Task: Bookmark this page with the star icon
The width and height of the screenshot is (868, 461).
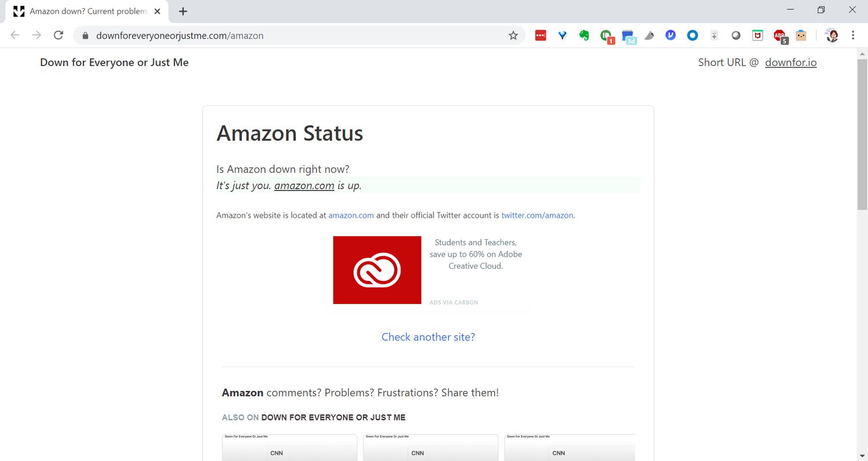Action: tap(513, 35)
